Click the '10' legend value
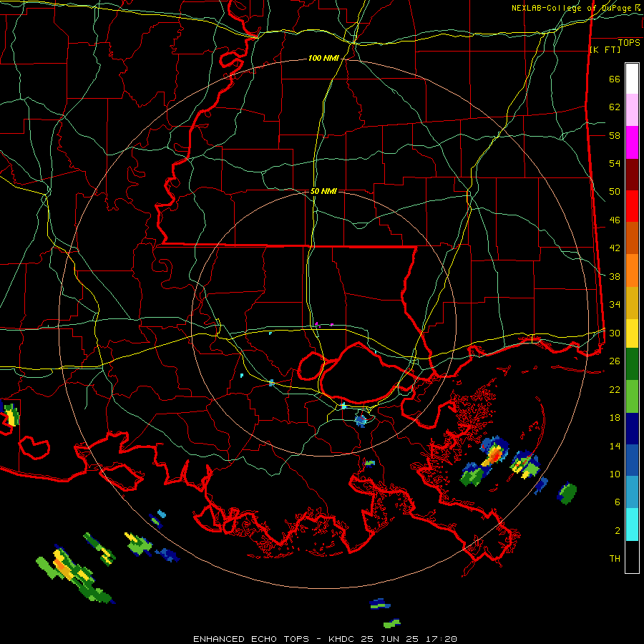Screen dimensions: 644x644 pos(615,474)
